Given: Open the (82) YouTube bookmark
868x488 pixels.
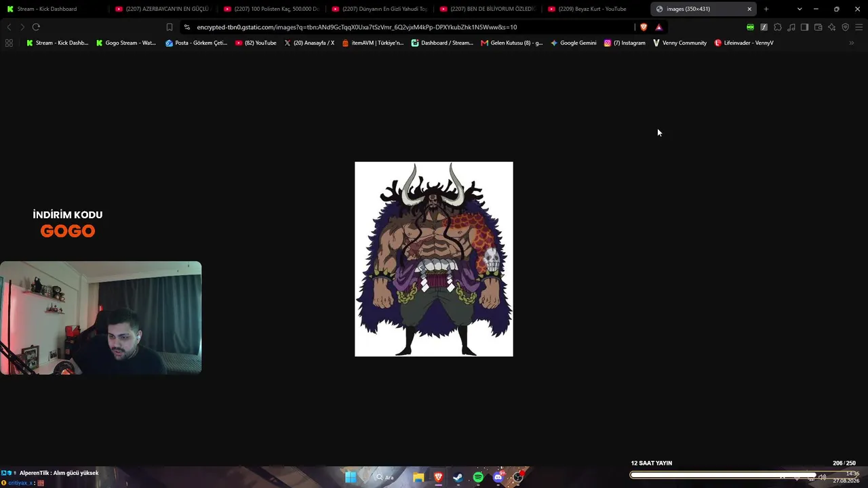Looking at the screenshot, I should 256,43.
